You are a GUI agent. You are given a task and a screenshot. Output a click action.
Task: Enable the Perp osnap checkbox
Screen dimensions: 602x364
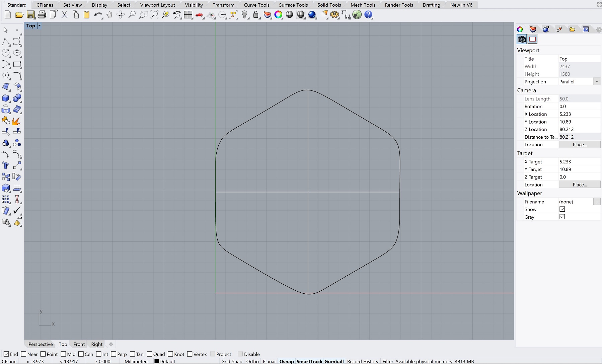coord(114,354)
